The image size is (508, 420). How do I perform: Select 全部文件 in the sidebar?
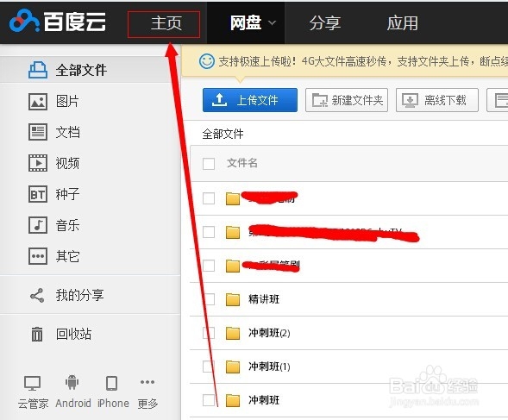click(81, 70)
